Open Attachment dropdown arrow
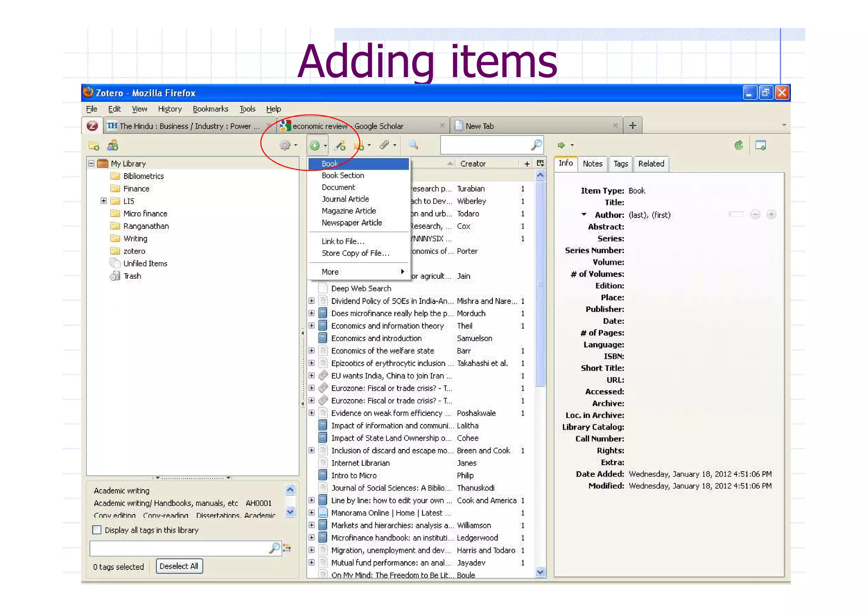Viewport: 868px width, 613px height. tap(395, 145)
